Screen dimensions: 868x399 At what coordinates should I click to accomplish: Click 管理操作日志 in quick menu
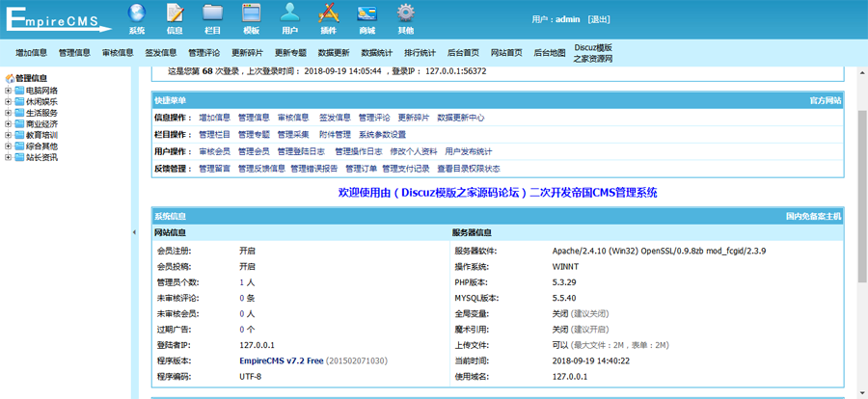358,151
